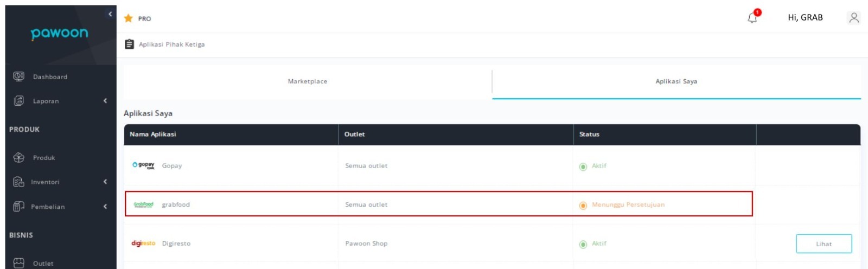Click the Lihat button for Digiresto
The height and width of the screenshot is (269, 868).
824,244
